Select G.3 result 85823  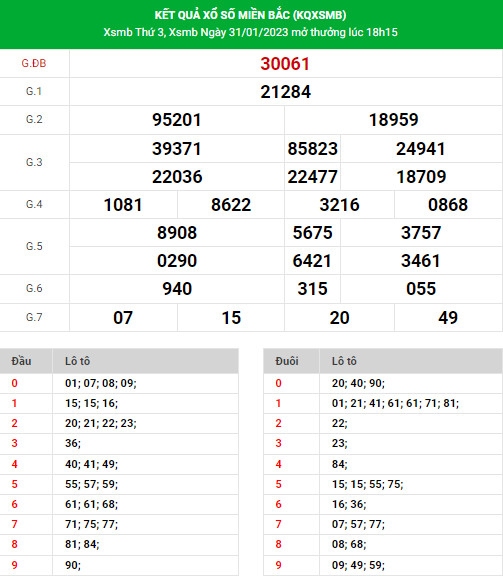click(x=312, y=149)
